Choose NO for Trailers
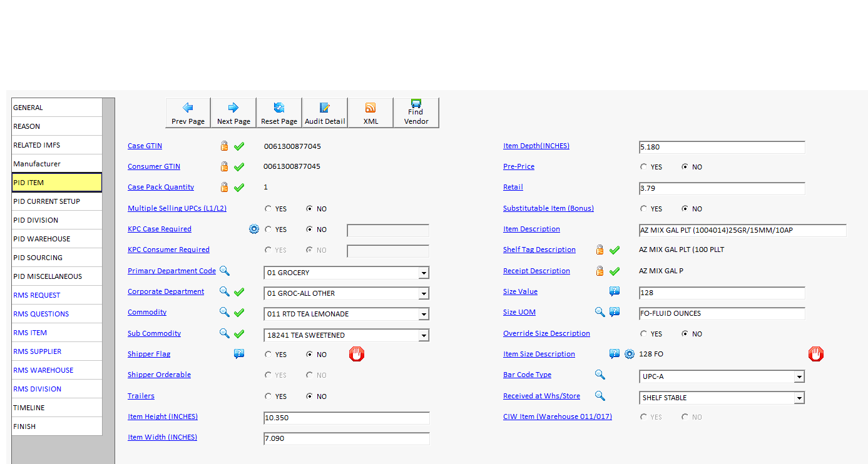This screenshot has height=464, width=868. click(309, 396)
